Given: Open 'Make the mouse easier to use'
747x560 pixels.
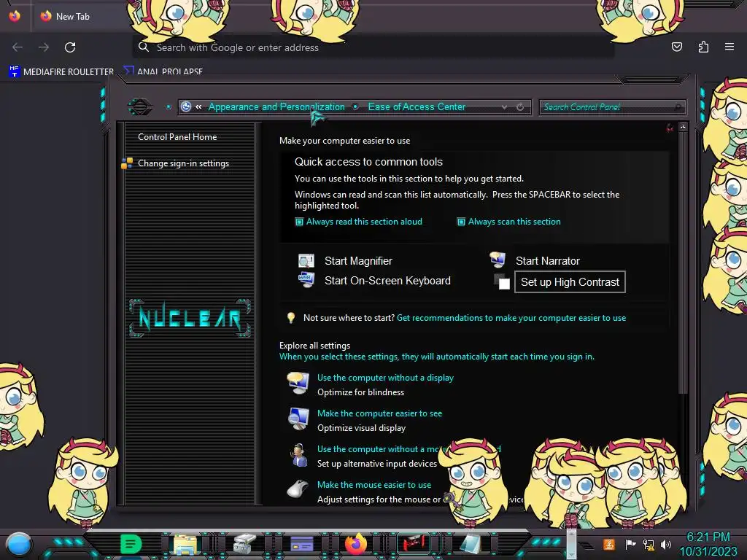Looking at the screenshot, I should [374, 485].
